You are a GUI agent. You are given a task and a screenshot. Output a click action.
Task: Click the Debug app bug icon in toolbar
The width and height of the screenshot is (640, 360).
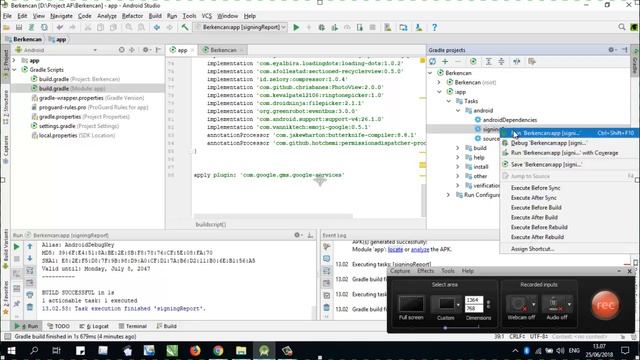[x=322, y=27]
